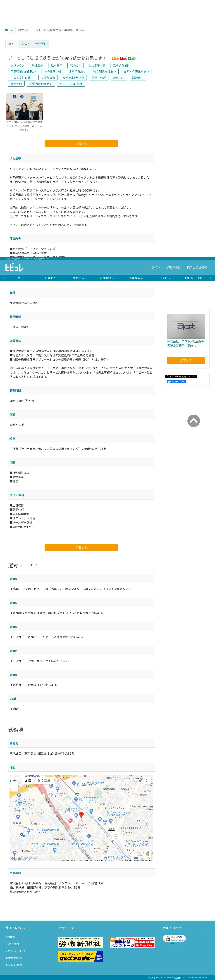Open the ホンネトーク 開業体験 banner
This screenshot has width=215, height=980.
coord(132,942)
